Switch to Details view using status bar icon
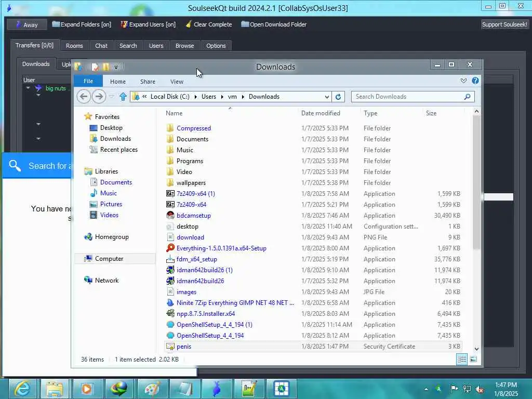 point(462,360)
